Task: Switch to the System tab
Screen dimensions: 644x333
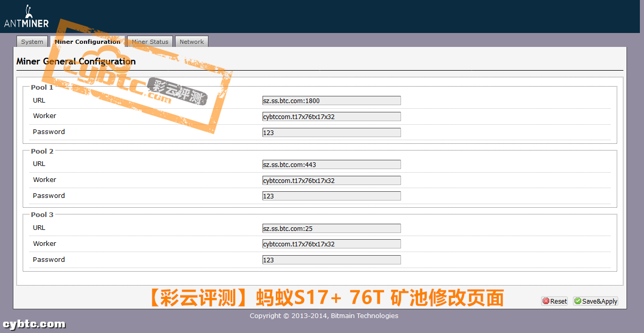Action: coord(32,41)
